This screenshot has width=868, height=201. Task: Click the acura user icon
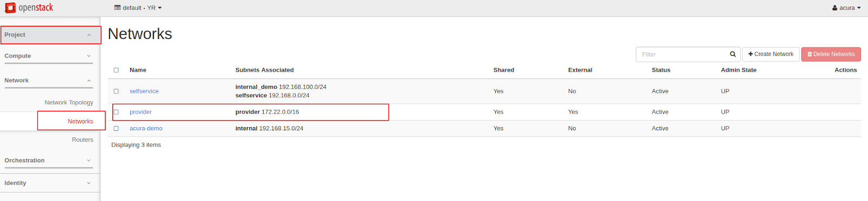tap(835, 8)
